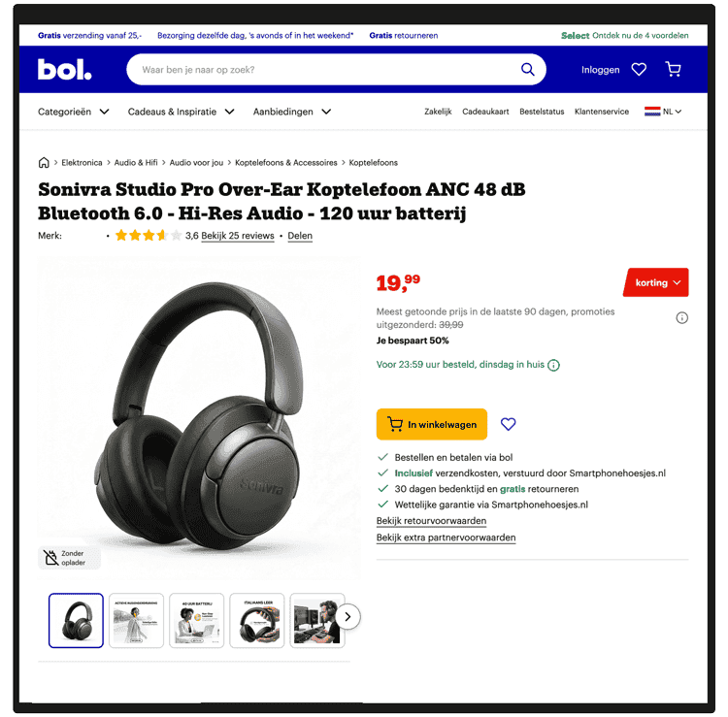Open the wishlist heart in header
This screenshot has width=728, height=717.
click(x=639, y=70)
